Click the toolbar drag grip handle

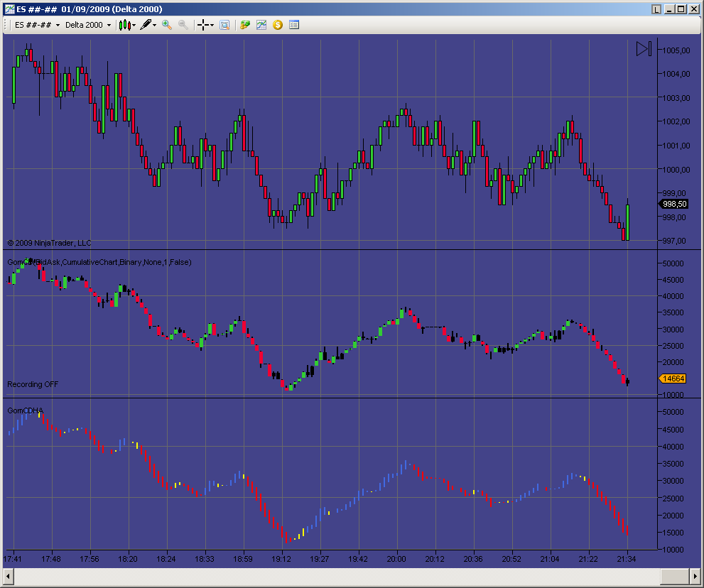(x=7, y=25)
